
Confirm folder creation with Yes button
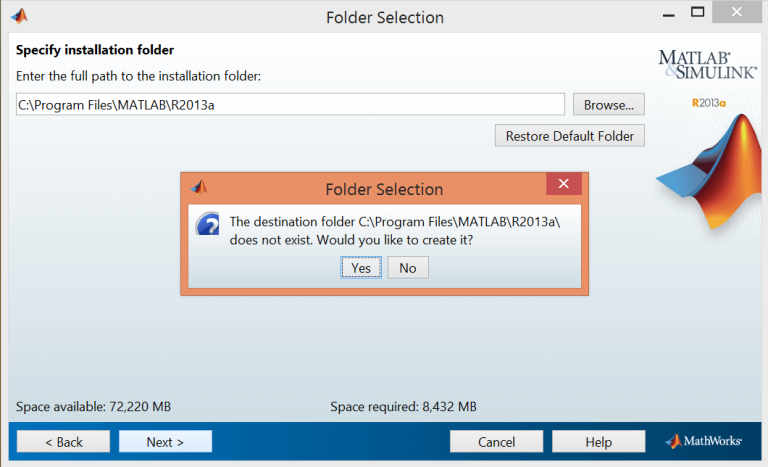coord(361,268)
